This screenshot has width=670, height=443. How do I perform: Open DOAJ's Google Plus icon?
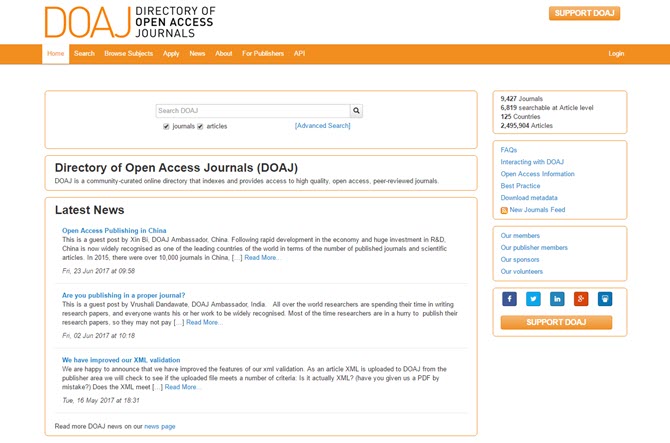pos(581,299)
